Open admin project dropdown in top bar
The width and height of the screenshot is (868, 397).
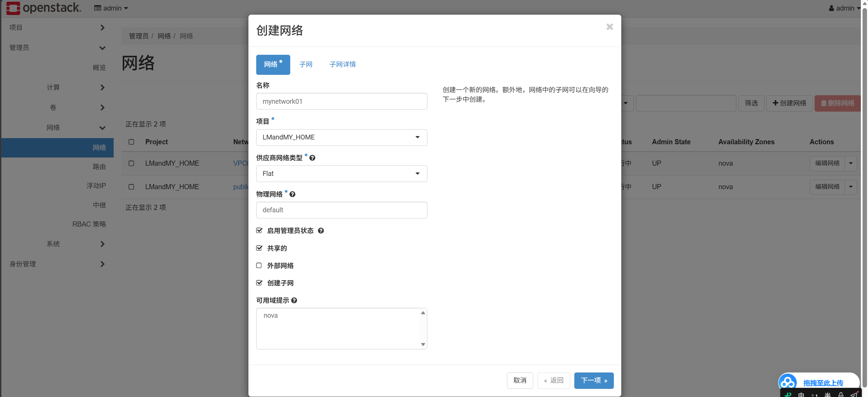(111, 8)
